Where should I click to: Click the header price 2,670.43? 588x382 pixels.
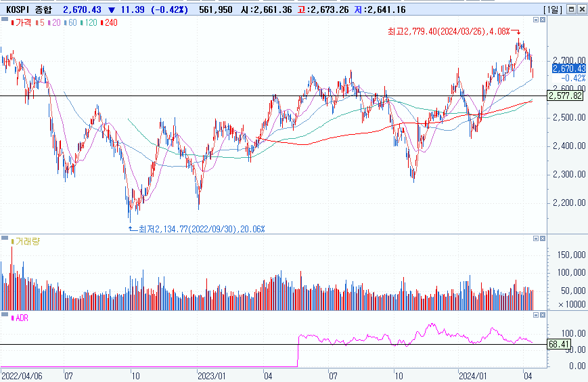(82, 9)
